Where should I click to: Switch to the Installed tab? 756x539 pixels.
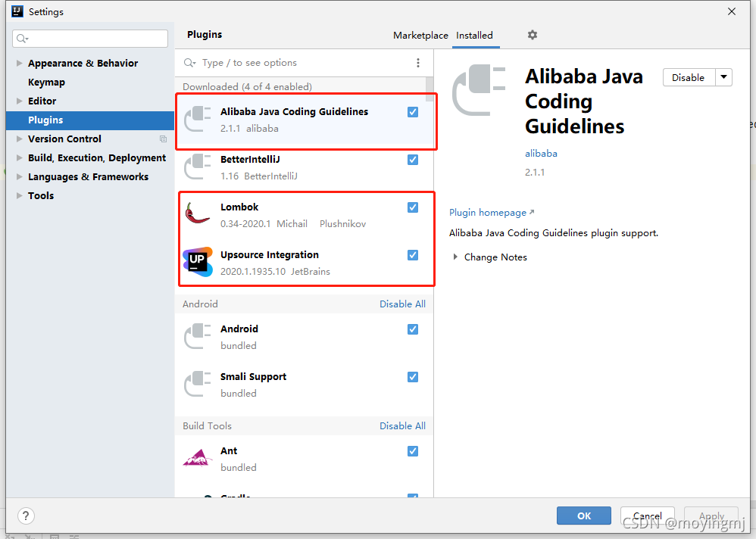click(474, 35)
